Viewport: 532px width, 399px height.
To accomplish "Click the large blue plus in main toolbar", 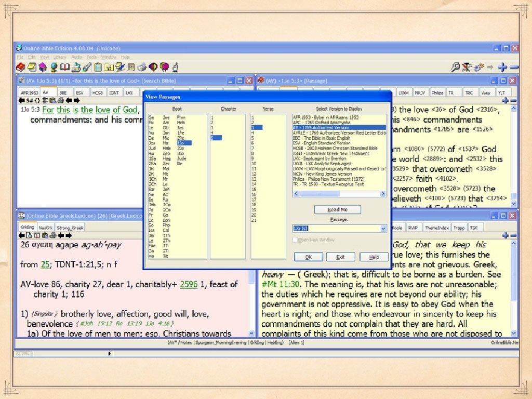I will click(502, 67).
